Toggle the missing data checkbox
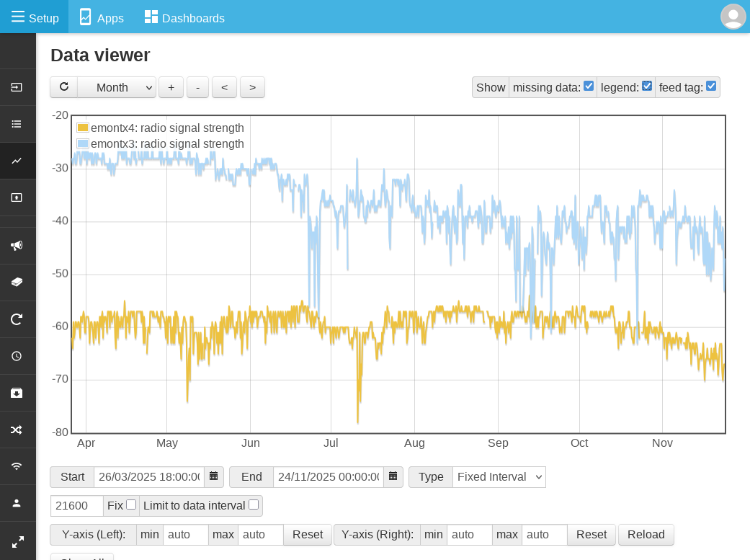The image size is (750, 560). [589, 86]
